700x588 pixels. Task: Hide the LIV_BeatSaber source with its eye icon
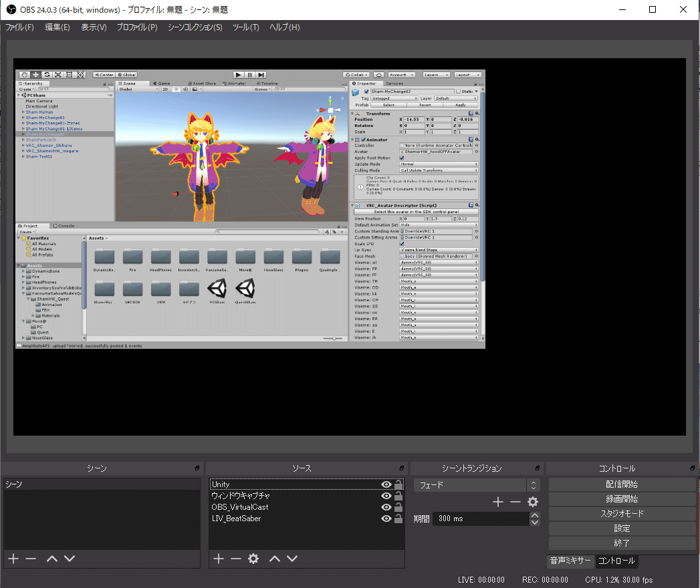[x=386, y=519]
